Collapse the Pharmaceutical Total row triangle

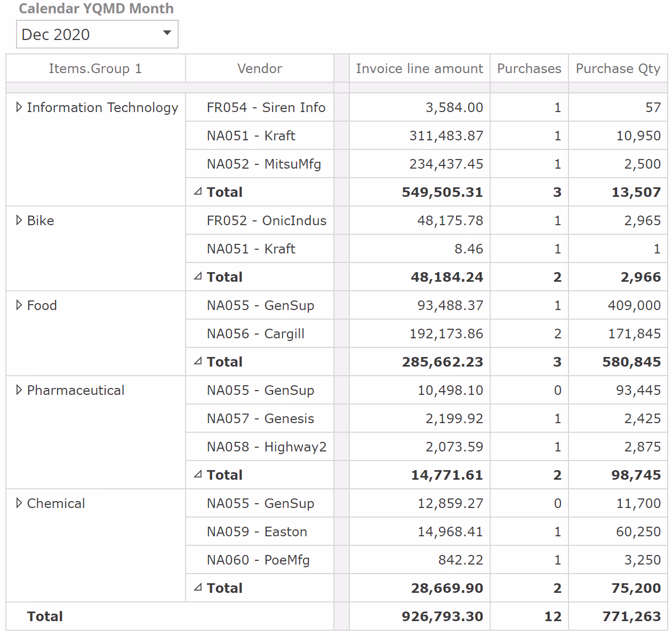[198, 474]
